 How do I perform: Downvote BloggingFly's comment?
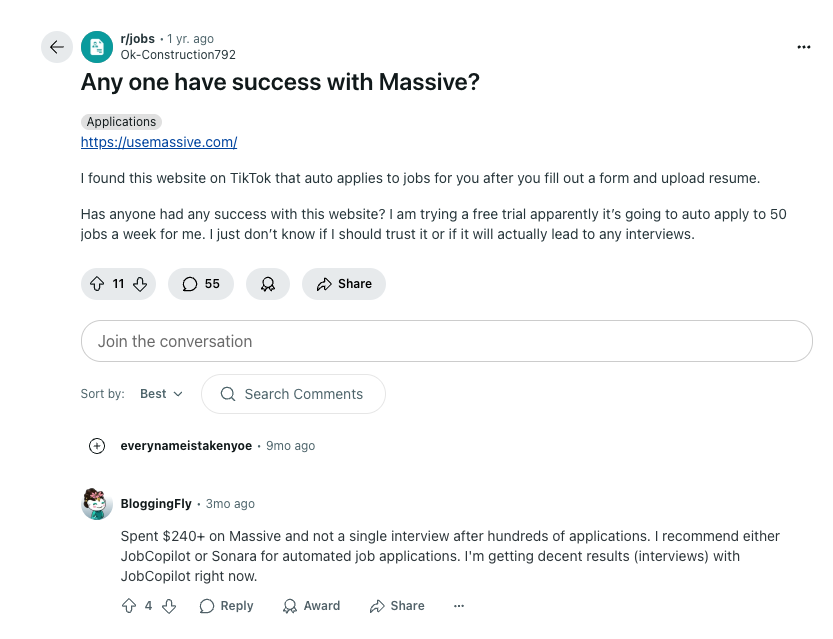click(x=169, y=606)
